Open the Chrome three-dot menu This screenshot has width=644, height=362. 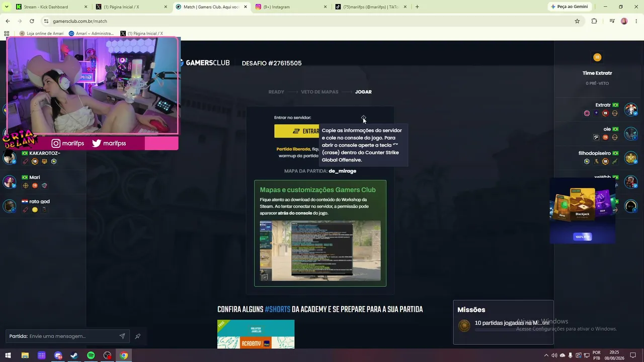pyautogui.click(x=636, y=21)
